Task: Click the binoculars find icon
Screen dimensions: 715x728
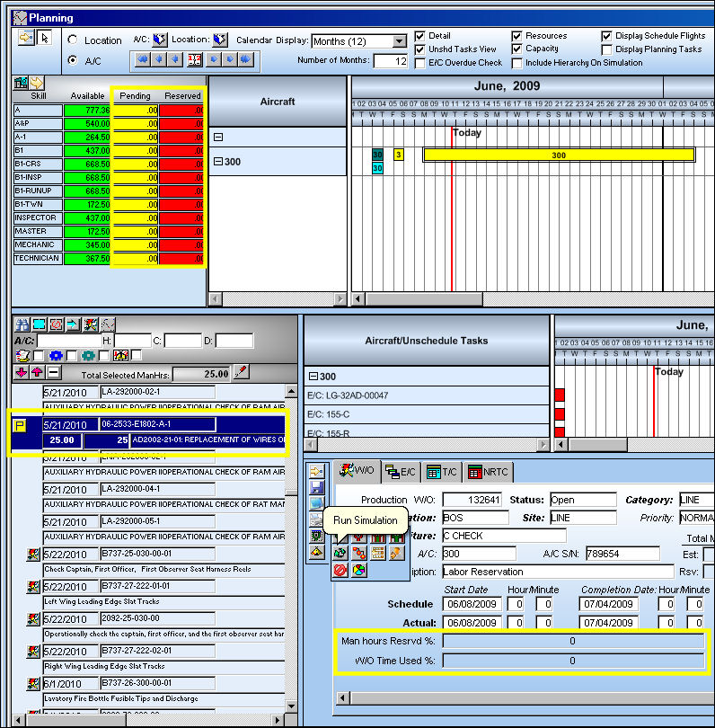Action: coord(22,324)
